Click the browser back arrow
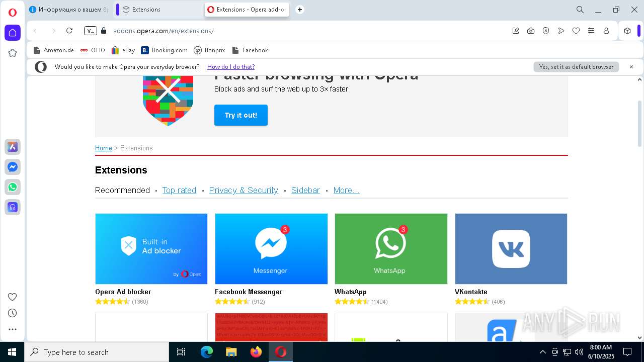 [x=35, y=31]
